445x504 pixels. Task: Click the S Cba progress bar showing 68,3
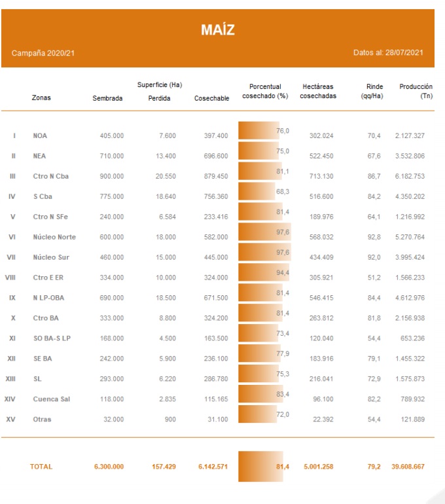click(x=257, y=191)
